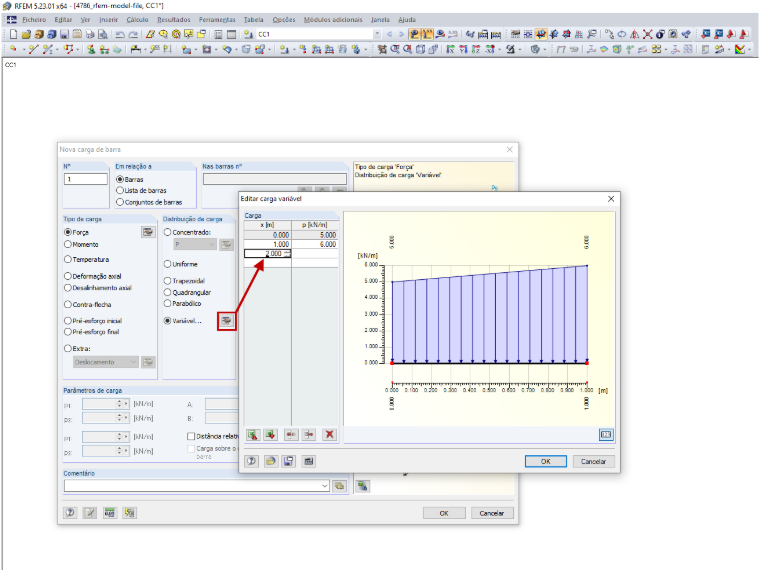Select Momento load type

pos(68,244)
